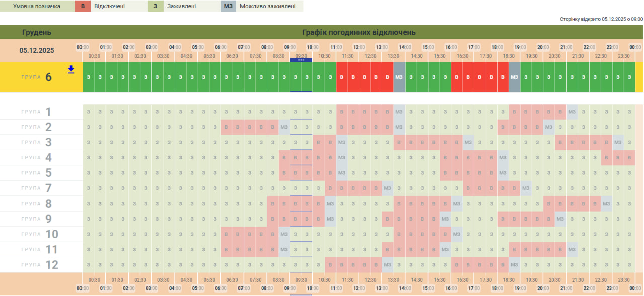Click the gray МЗ legend badge
The image size is (644, 296).
click(228, 7)
